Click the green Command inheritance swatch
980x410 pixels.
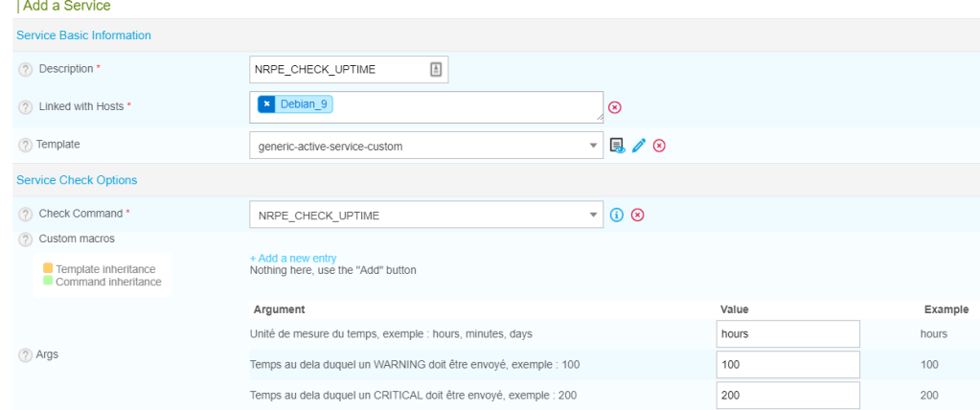tap(48, 282)
